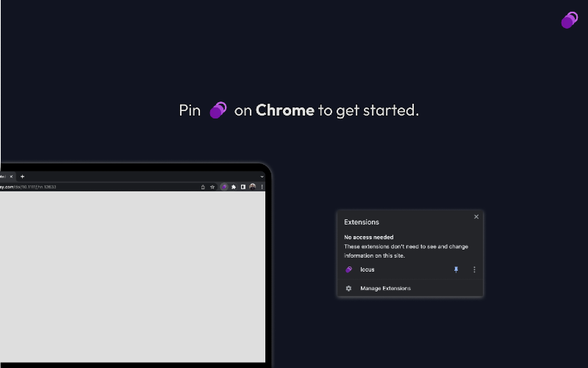Close the Extensions popup with the X

(476, 216)
